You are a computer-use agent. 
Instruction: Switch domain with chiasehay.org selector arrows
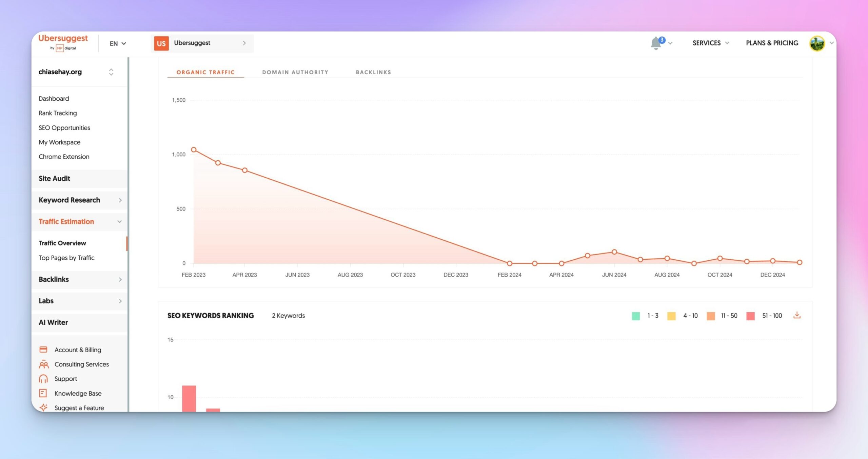pos(111,72)
